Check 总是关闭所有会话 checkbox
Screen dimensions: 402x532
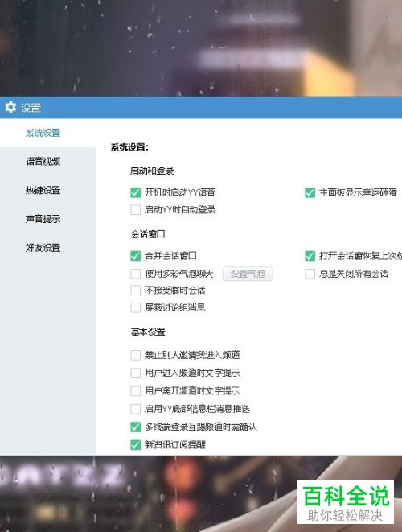310,274
